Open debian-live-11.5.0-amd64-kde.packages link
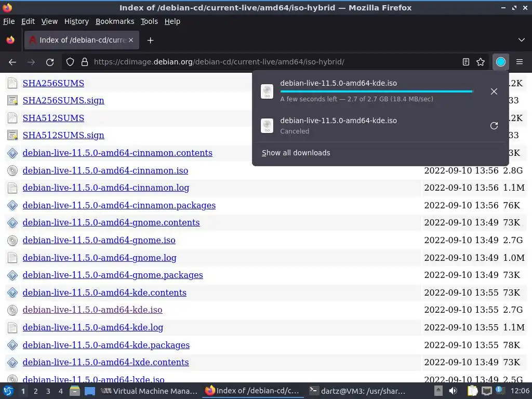The width and height of the screenshot is (532, 399). (106, 345)
